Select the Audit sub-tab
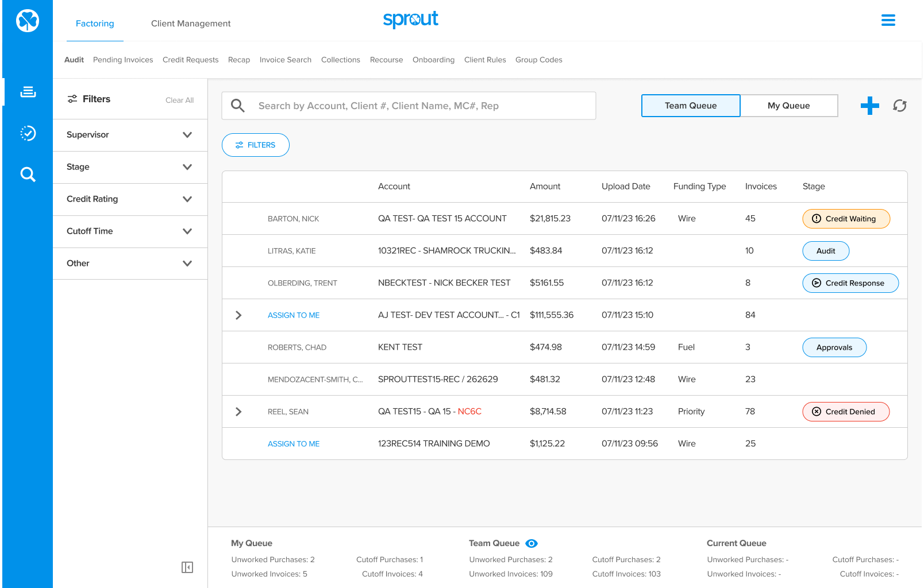 (74, 60)
